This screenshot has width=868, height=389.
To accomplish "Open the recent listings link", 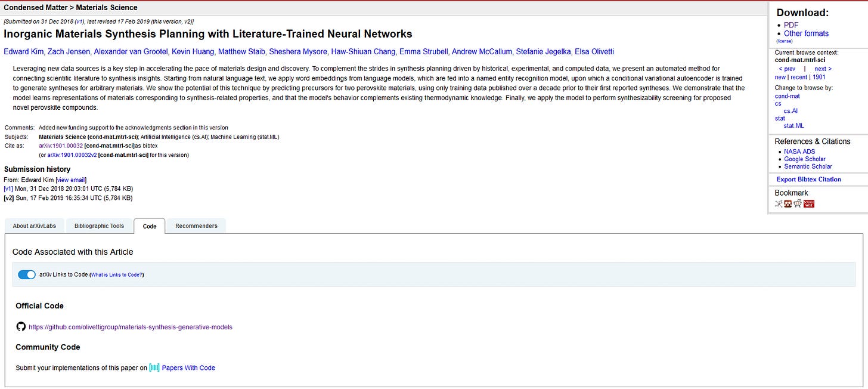I will pyautogui.click(x=799, y=77).
